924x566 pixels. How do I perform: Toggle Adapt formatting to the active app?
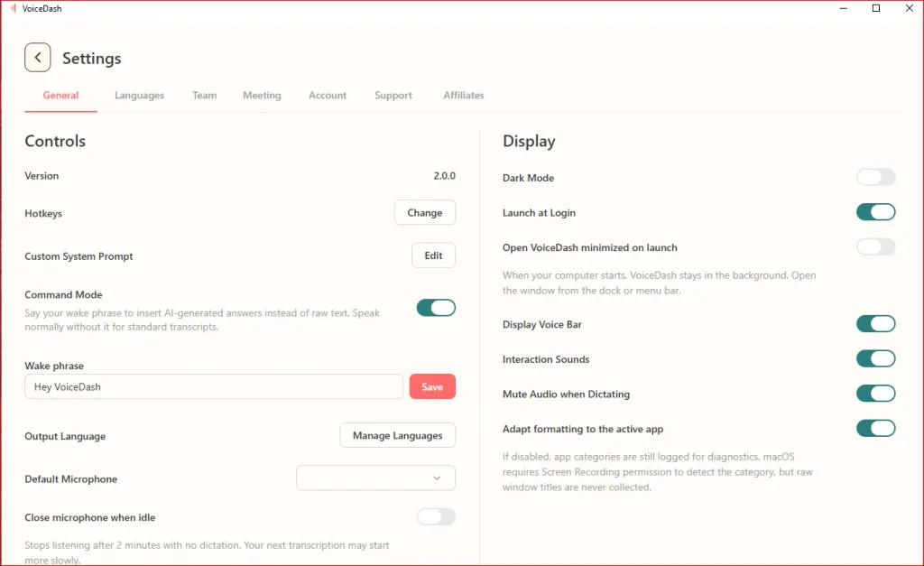(x=875, y=428)
